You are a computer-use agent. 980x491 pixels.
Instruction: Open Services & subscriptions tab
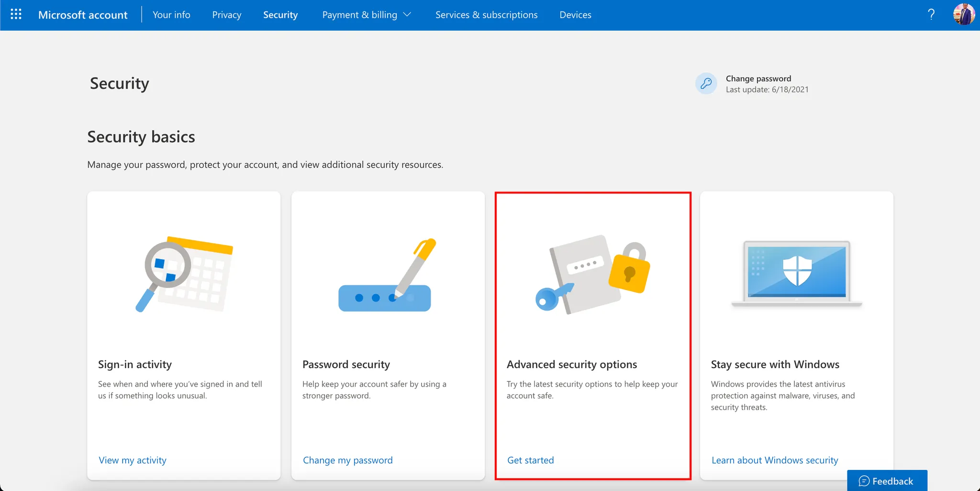pyautogui.click(x=487, y=15)
